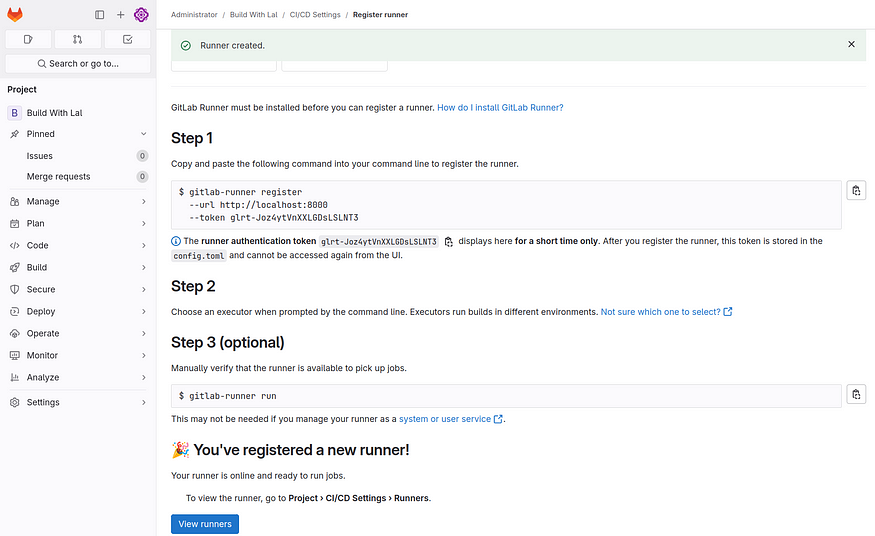Expand the Plan menu chevron
The height and width of the screenshot is (536, 875).
coord(143,224)
